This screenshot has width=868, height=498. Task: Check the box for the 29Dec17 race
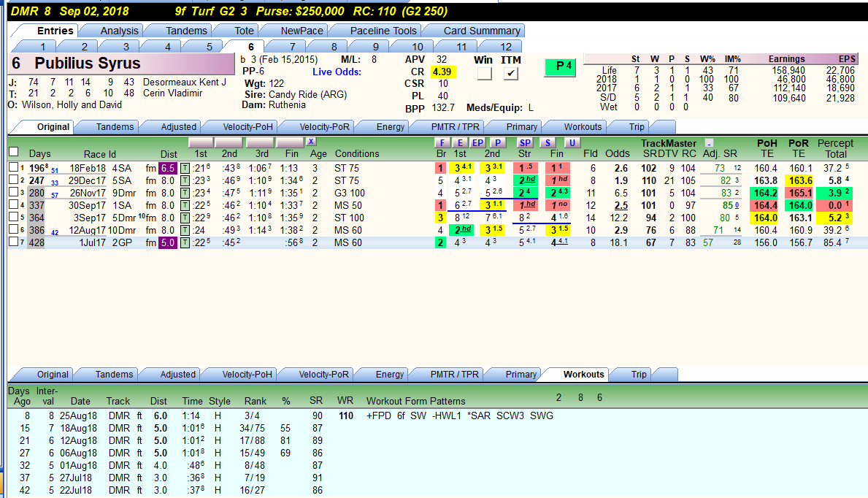(x=14, y=180)
